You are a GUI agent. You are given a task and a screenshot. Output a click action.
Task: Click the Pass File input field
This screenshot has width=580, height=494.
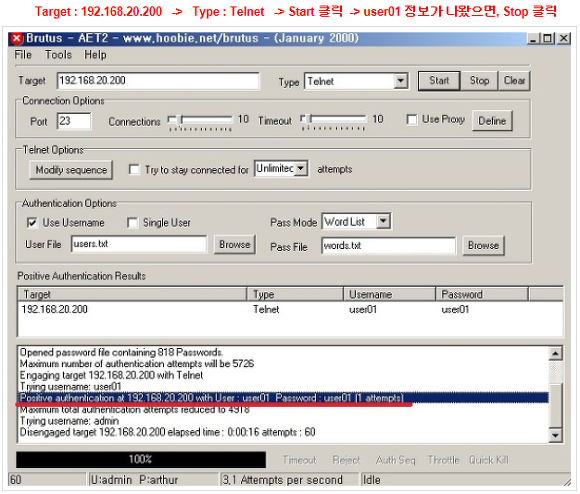pos(388,246)
